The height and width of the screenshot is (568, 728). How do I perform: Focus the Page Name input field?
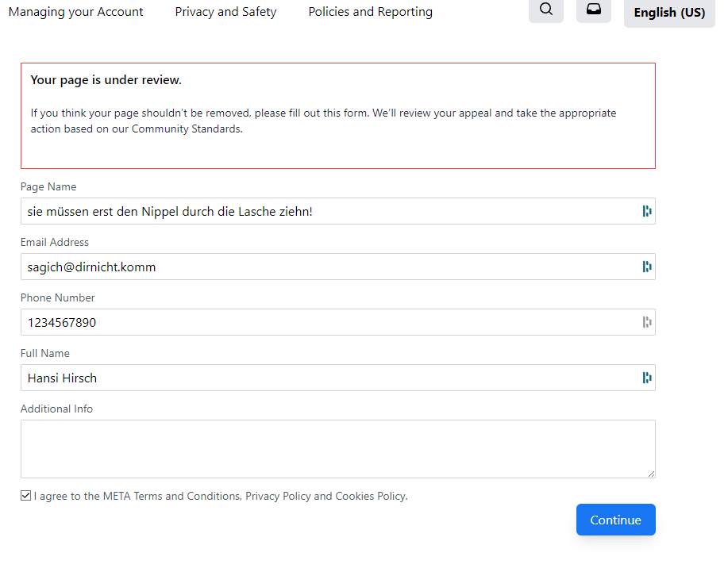(338, 211)
